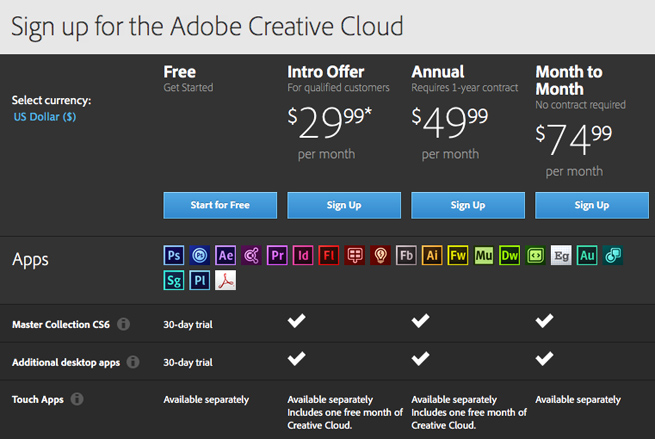Open info for Additional desktop apps
Image resolution: width=655 pixels, height=439 pixels.
[133, 362]
